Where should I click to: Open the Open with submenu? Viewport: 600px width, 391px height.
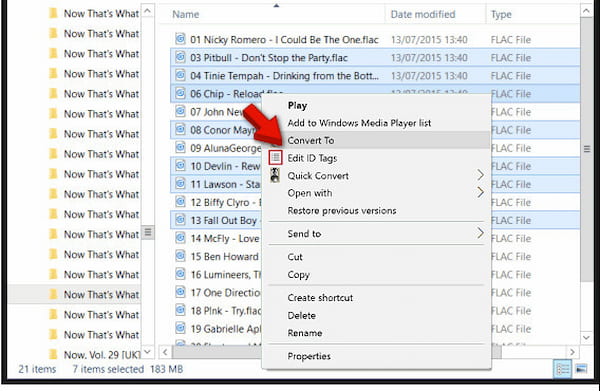310,193
